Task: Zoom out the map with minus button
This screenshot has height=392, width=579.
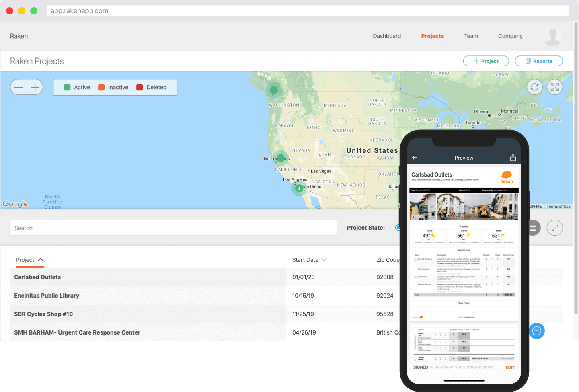Action: click(18, 87)
